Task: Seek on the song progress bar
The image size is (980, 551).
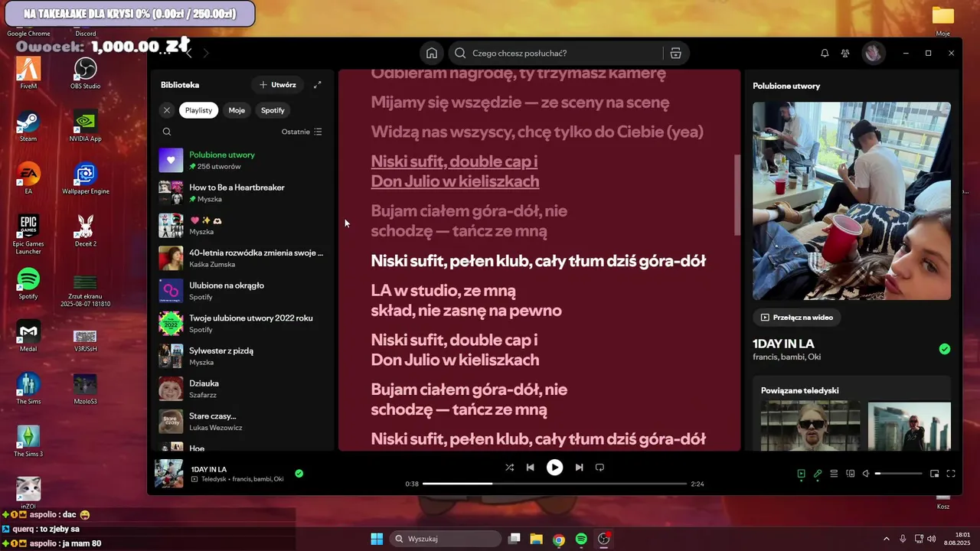Action: click(554, 484)
